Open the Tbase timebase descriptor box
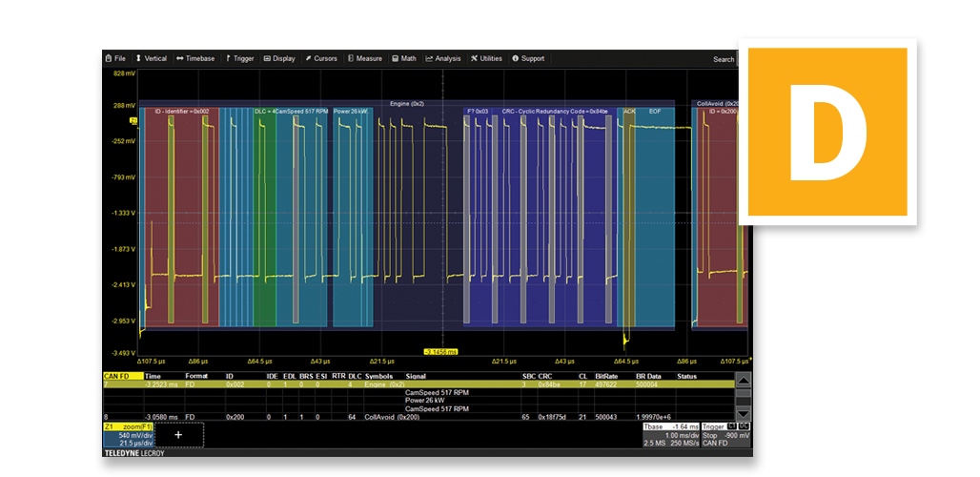980x477 pixels. [670, 435]
